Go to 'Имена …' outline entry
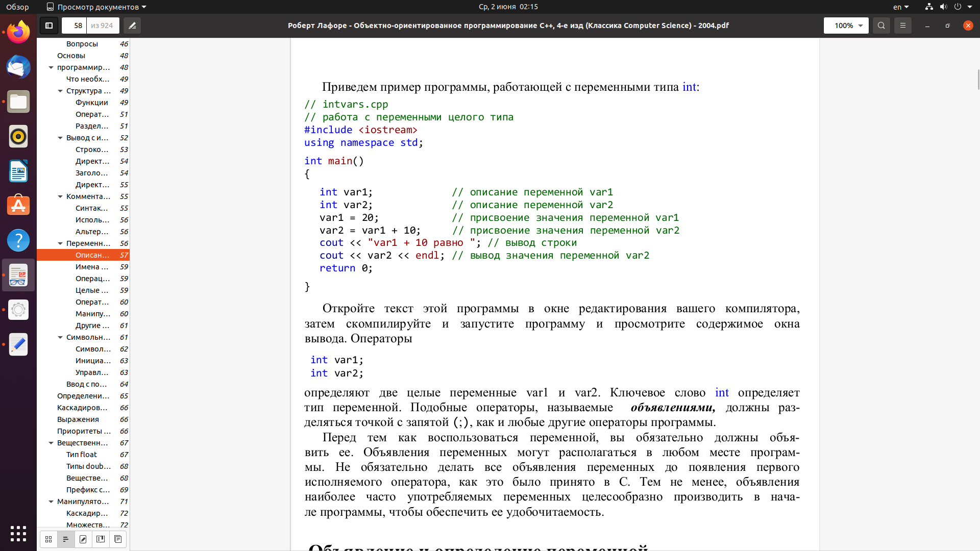The height and width of the screenshot is (551, 980). (83, 267)
